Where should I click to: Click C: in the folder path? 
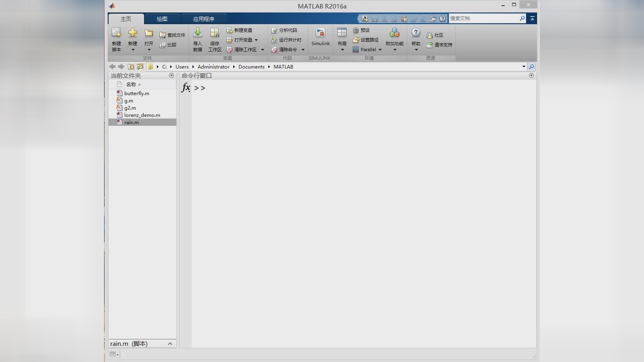click(x=164, y=67)
